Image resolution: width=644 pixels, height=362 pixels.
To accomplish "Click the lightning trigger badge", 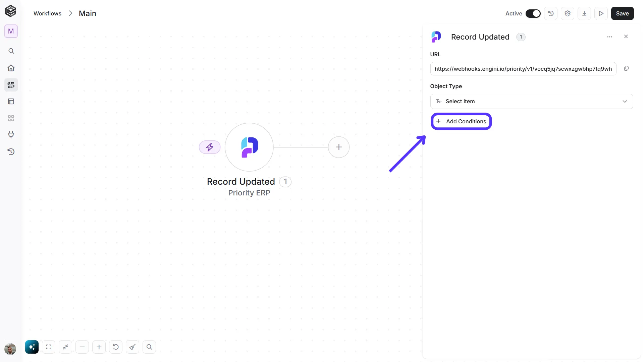I will (210, 147).
